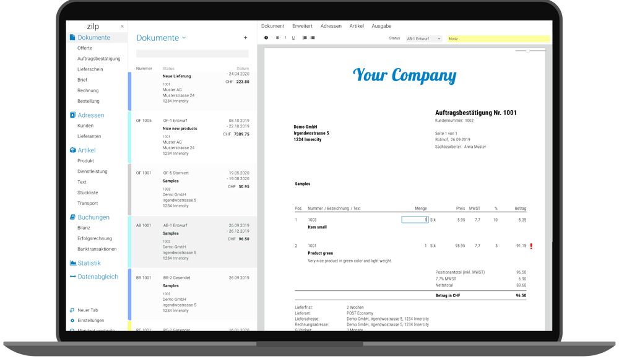The image size is (619, 364).
Task: Click the plus icon to add a document
Action: tap(245, 38)
